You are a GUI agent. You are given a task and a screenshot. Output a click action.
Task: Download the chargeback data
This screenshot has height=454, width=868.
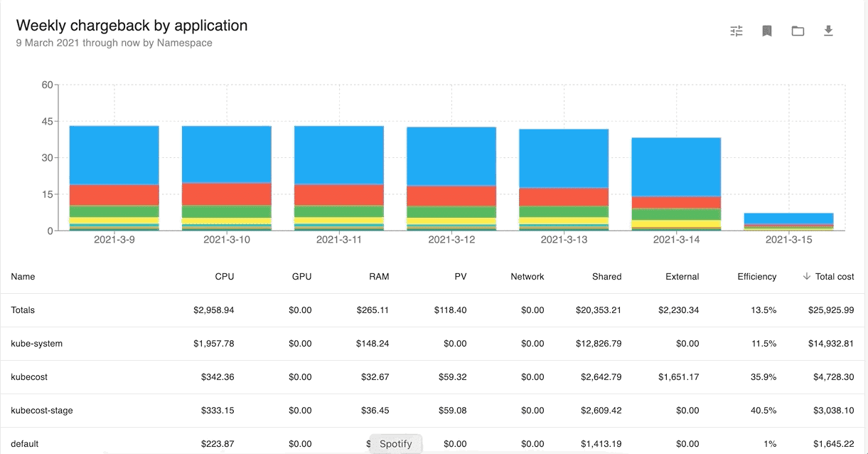(828, 31)
